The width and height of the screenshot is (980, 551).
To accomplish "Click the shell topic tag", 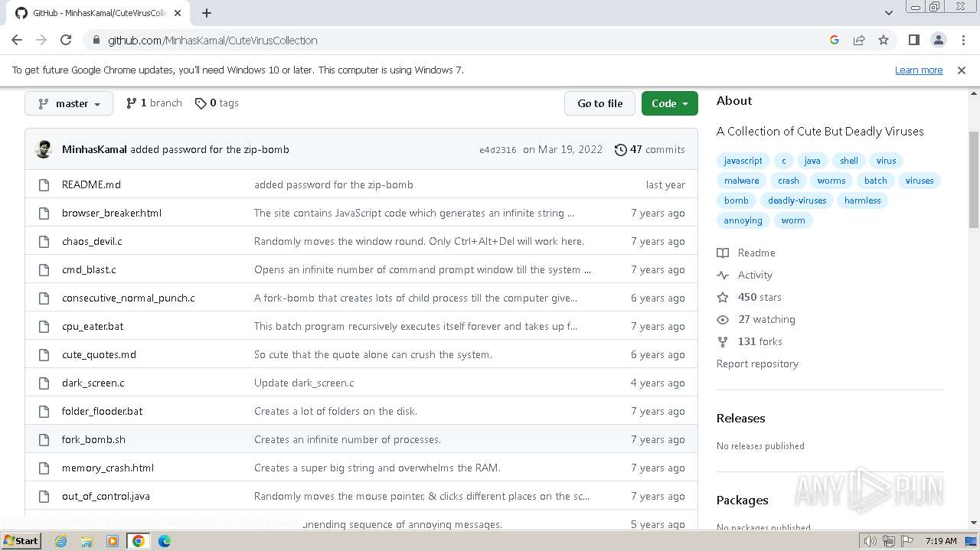I will coord(849,161).
